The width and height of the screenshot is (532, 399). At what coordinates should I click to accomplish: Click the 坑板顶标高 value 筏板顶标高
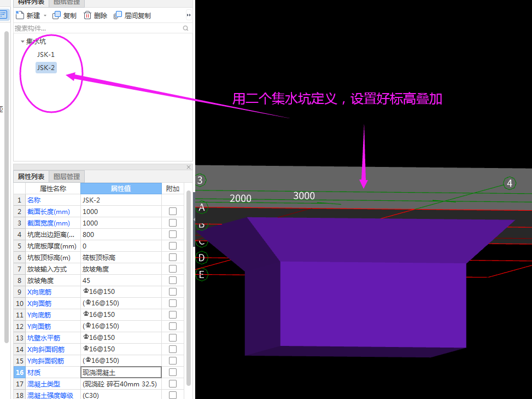pos(121,258)
